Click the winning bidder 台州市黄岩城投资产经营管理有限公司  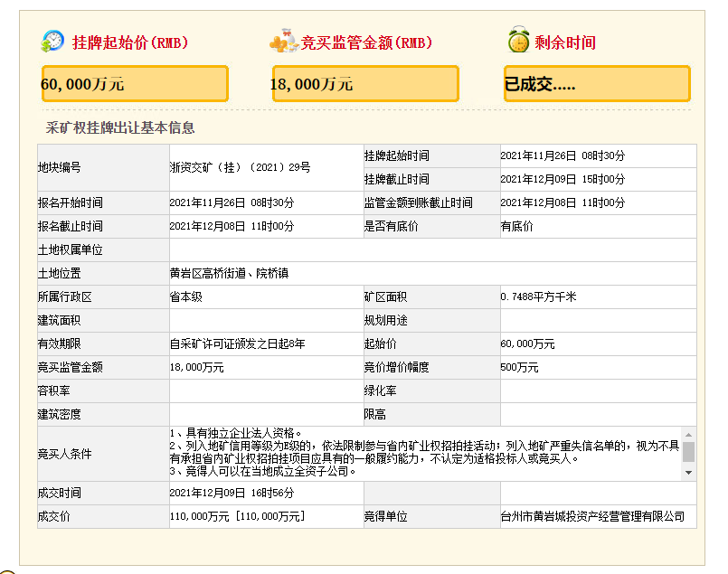click(597, 517)
